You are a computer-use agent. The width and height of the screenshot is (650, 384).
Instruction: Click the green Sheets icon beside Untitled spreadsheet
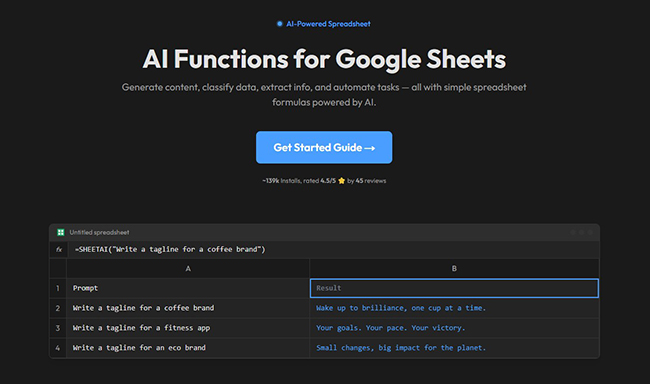pos(61,232)
